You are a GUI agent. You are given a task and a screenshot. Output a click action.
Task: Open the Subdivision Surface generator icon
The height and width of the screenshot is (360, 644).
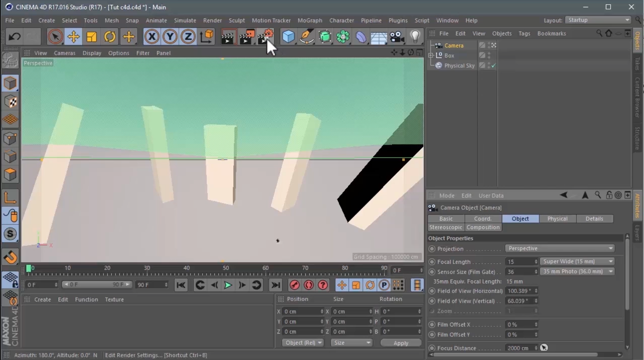pyautogui.click(x=325, y=36)
